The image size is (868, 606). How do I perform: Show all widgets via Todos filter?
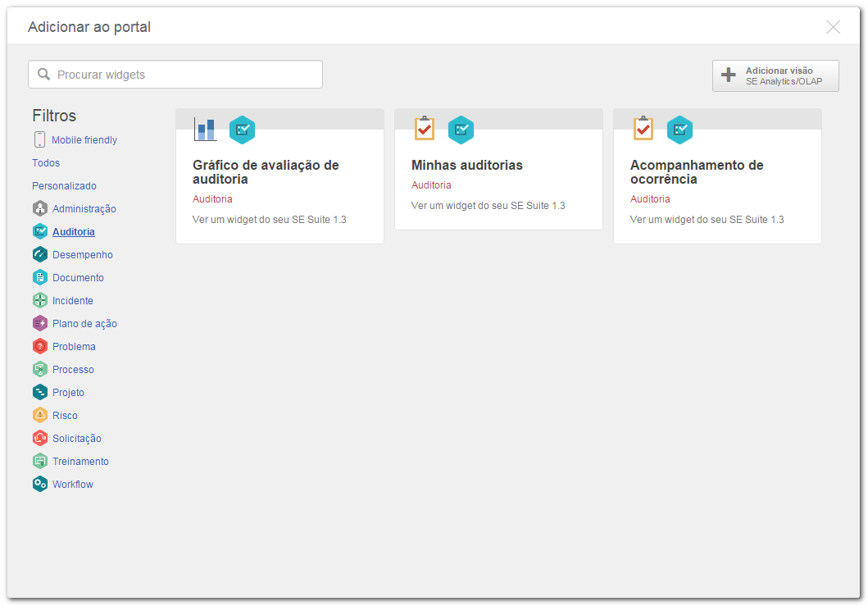46,163
